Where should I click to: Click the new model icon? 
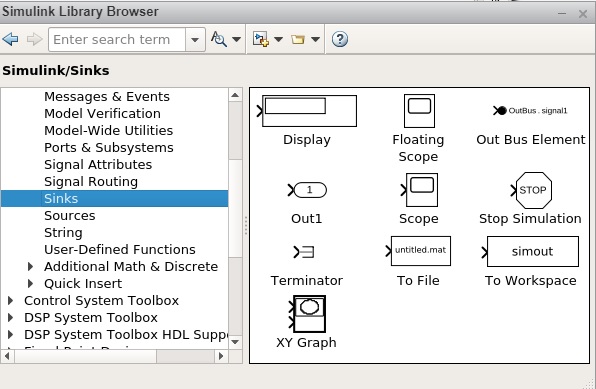pos(261,39)
